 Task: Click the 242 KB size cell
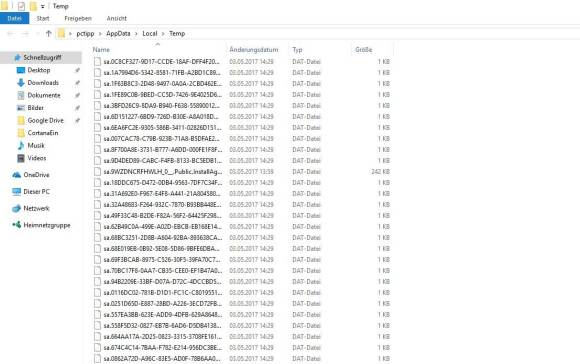tap(381, 172)
